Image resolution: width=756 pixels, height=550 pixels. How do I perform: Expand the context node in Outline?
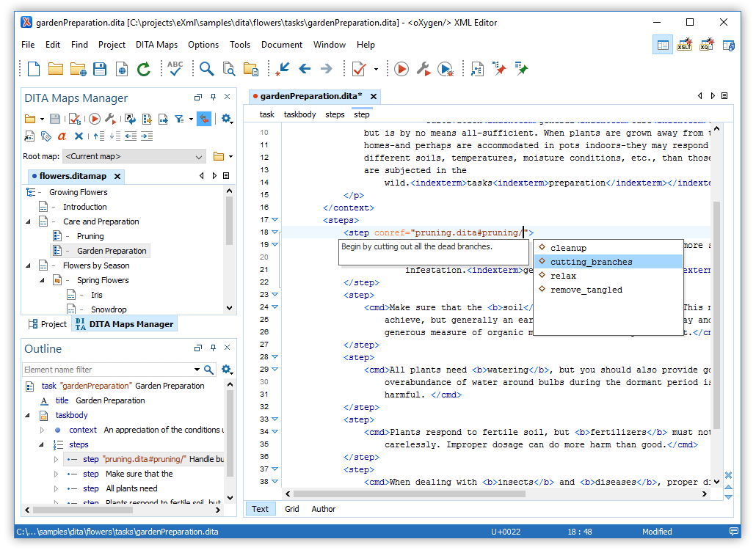pyautogui.click(x=42, y=430)
